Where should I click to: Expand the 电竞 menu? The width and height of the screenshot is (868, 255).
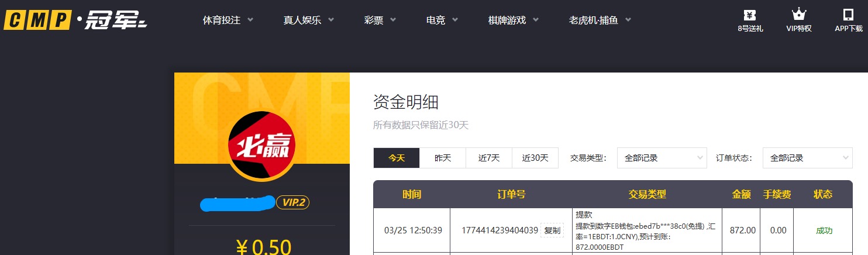[x=442, y=20]
